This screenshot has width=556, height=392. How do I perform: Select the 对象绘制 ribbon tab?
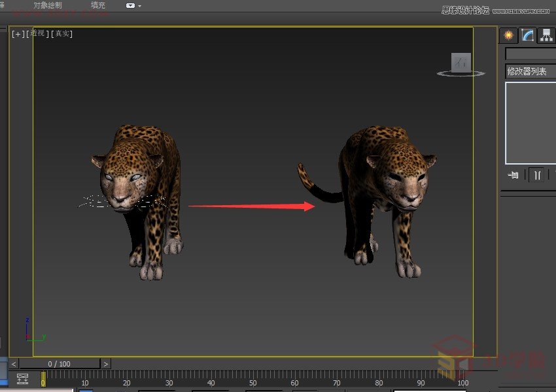[x=48, y=5]
